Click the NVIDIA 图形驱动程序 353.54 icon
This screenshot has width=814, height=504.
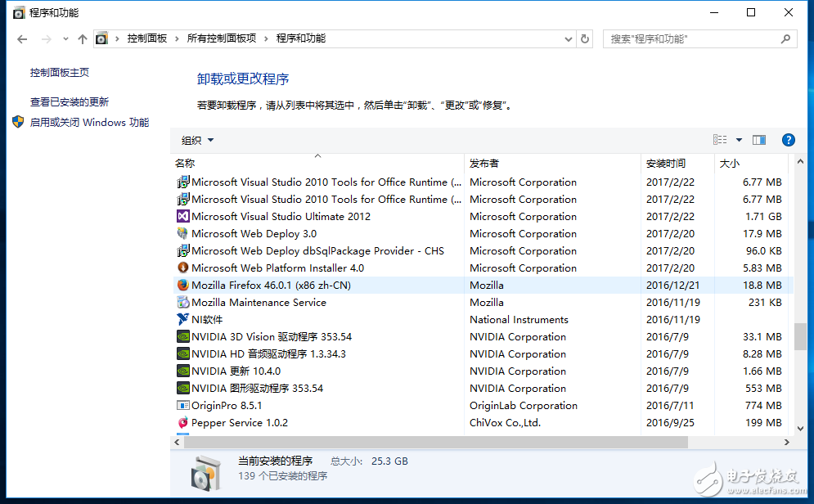(182, 389)
